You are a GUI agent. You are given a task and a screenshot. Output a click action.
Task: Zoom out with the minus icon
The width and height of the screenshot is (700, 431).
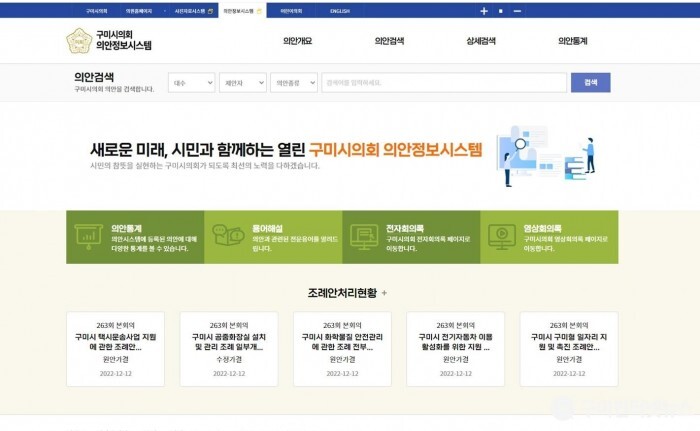[517, 11]
